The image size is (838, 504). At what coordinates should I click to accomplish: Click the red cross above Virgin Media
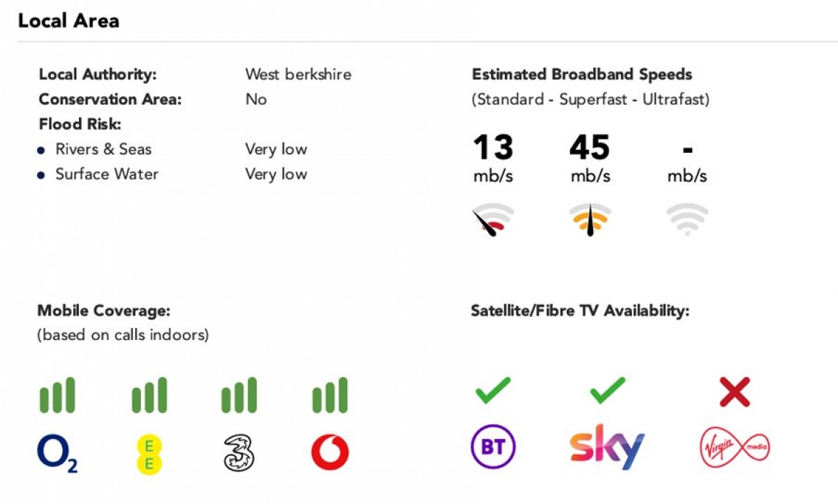pos(735,392)
